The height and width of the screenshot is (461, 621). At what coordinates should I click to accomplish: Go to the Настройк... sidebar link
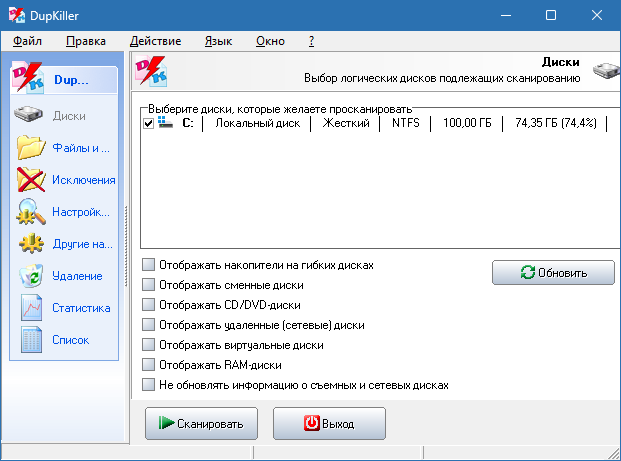pyautogui.click(x=81, y=212)
